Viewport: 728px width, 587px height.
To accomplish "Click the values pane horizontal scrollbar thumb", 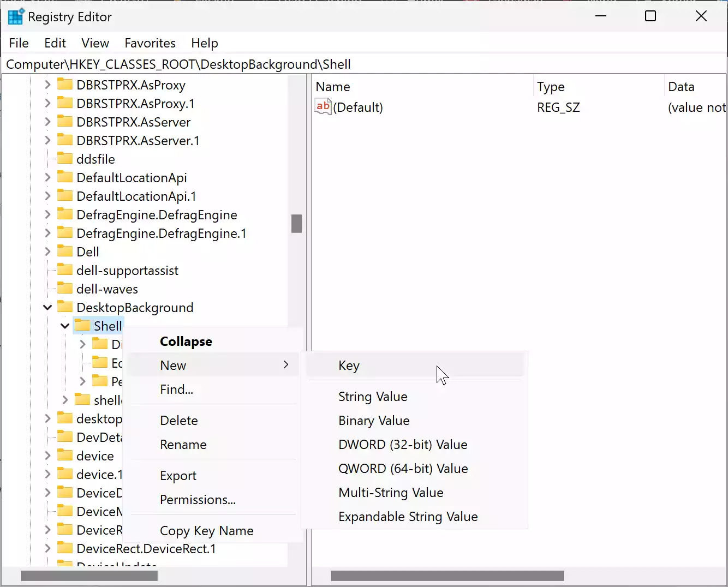I will point(447,576).
